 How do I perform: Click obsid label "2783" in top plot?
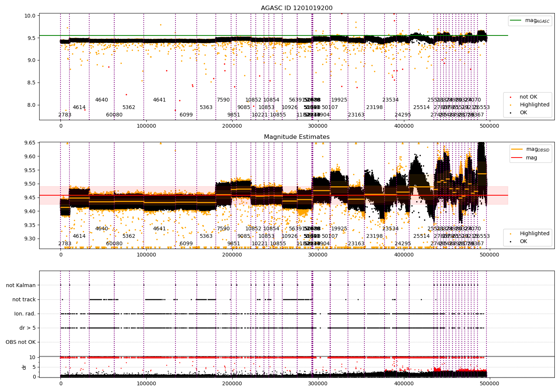pos(65,115)
